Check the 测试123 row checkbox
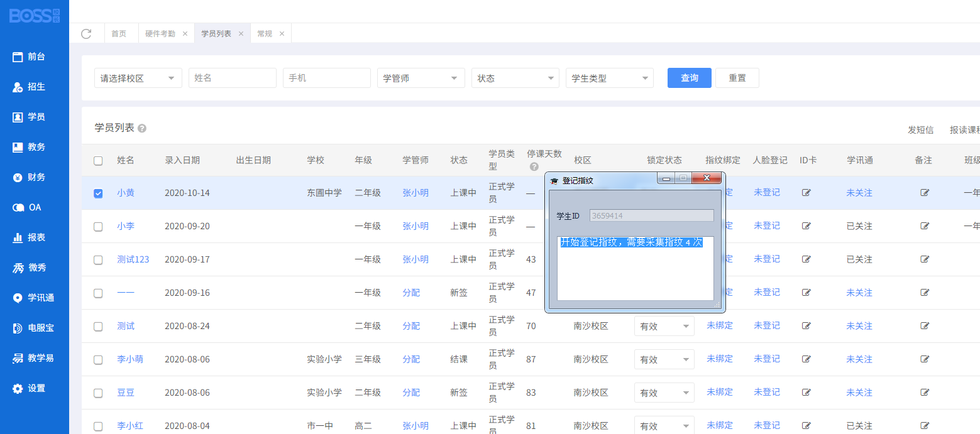Viewport: 980px width, 434px height. pos(98,260)
